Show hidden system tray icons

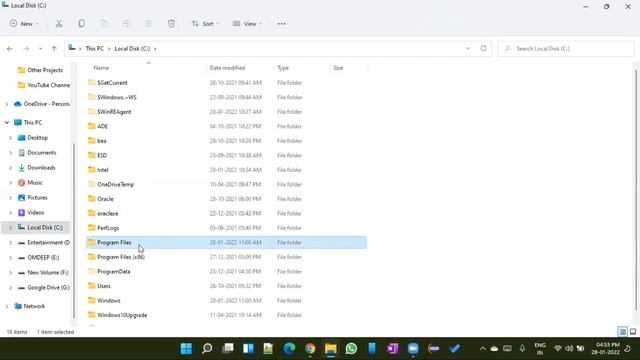pos(483,349)
